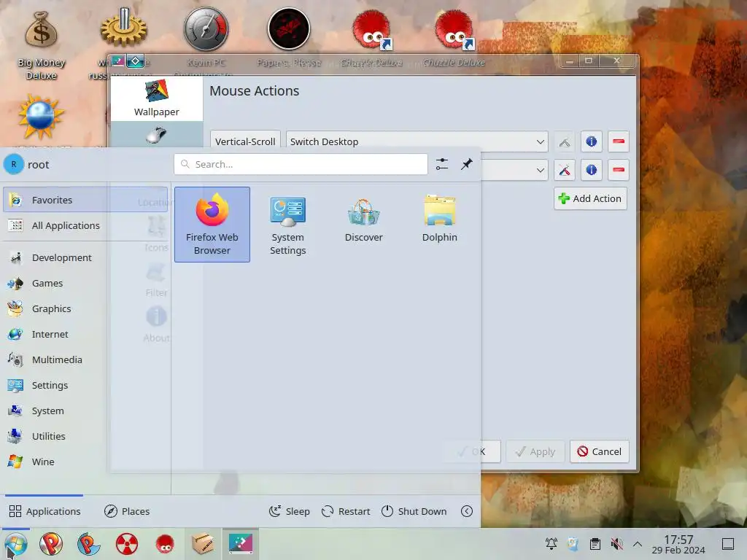
Task: Open the radioactive symbol taskbar icon
Action: click(127, 544)
